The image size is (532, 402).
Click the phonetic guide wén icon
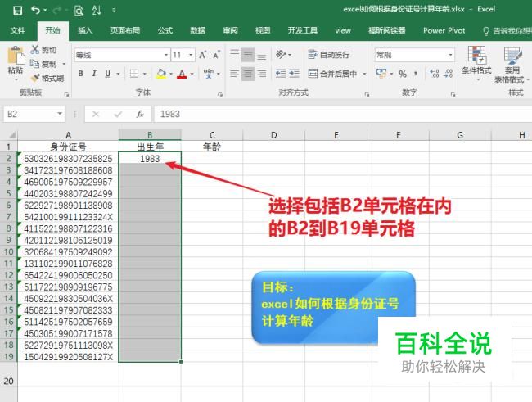209,74
